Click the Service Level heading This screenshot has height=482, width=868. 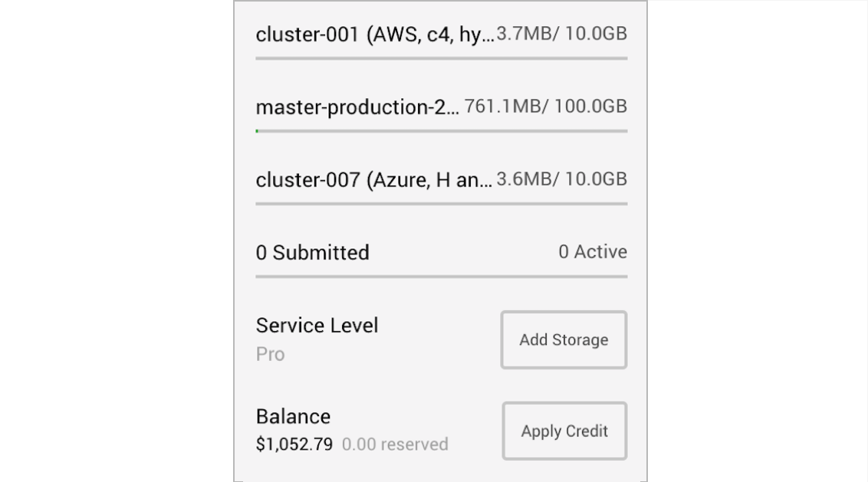coord(317,326)
